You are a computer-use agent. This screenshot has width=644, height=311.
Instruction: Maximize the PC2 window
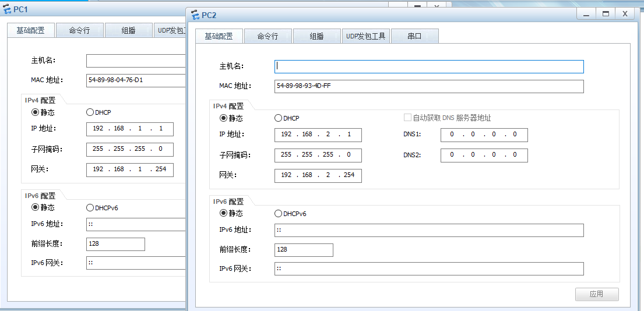click(606, 13)
